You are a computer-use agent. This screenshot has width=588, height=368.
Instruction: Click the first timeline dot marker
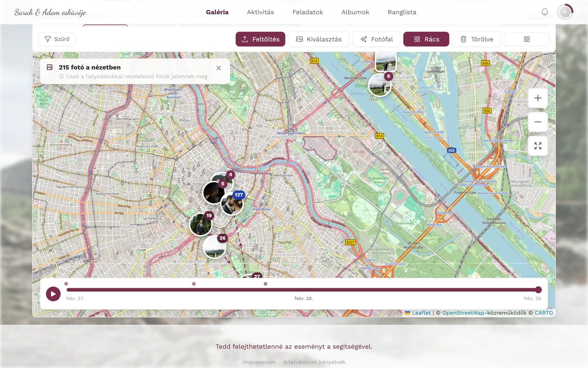66,284
